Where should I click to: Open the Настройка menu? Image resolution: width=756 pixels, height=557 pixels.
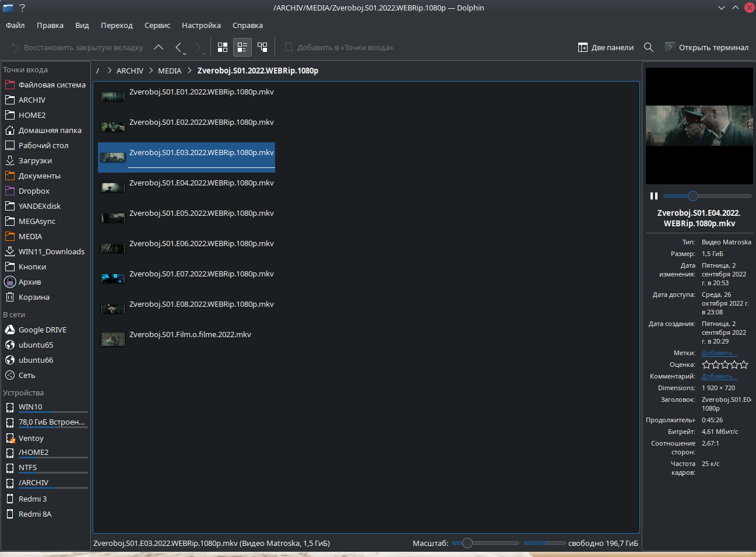tap(201, 25)
